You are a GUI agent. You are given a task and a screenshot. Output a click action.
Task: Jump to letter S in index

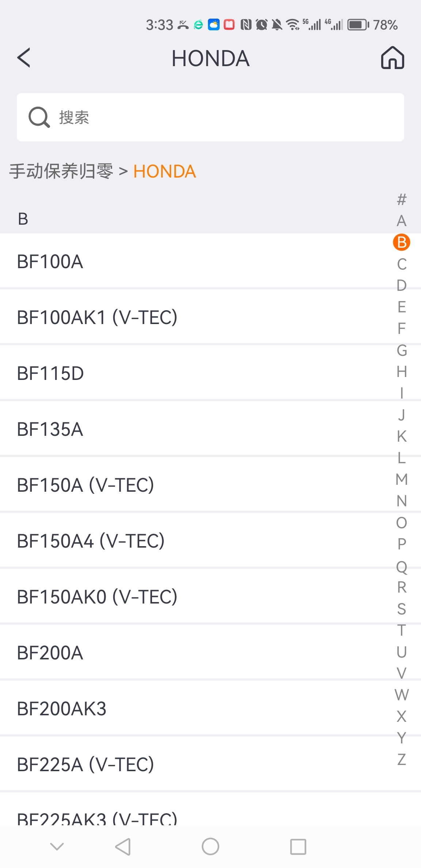tap(402, 609)
